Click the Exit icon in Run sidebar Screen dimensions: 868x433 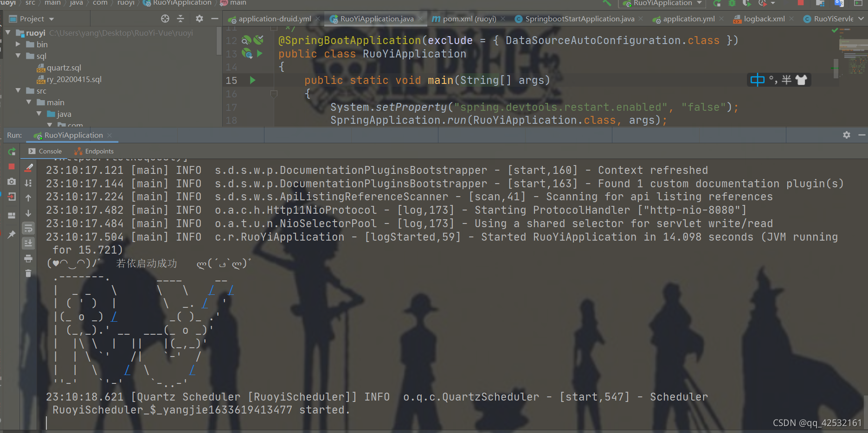point(12,197)
